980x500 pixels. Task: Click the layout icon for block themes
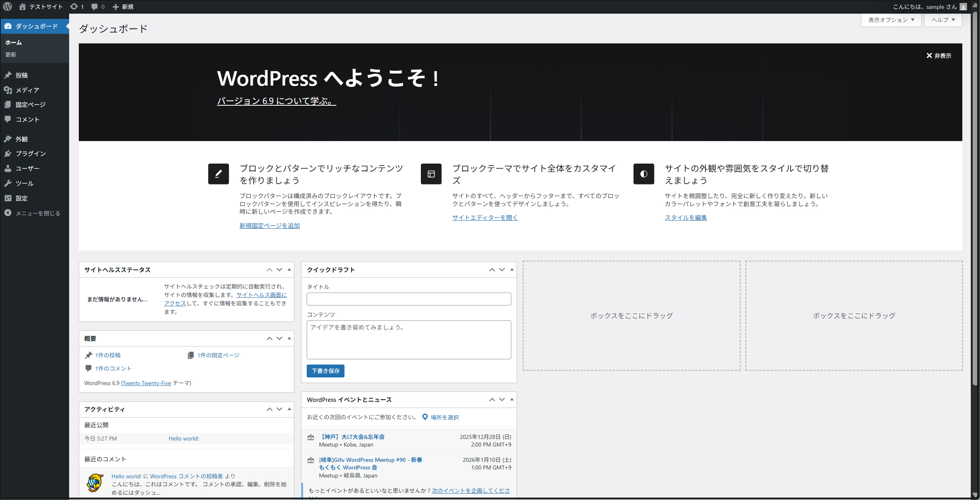tap(431, 174)
